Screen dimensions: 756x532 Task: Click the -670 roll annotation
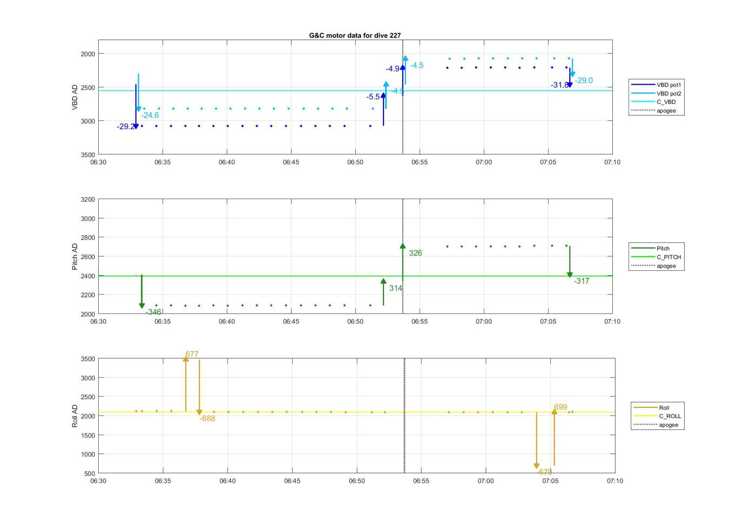tap(544, 472)
